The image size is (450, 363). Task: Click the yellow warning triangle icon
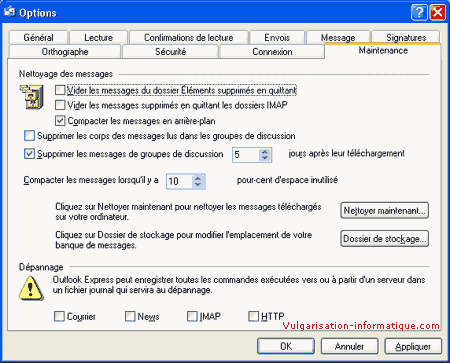31,288
